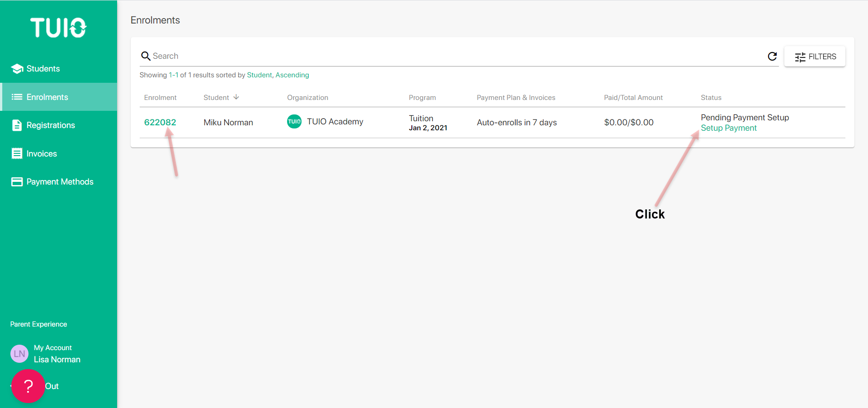Viewport: 868px width, 408px height.
Task: Click the Students graduation cap icon
Action: 17,69
